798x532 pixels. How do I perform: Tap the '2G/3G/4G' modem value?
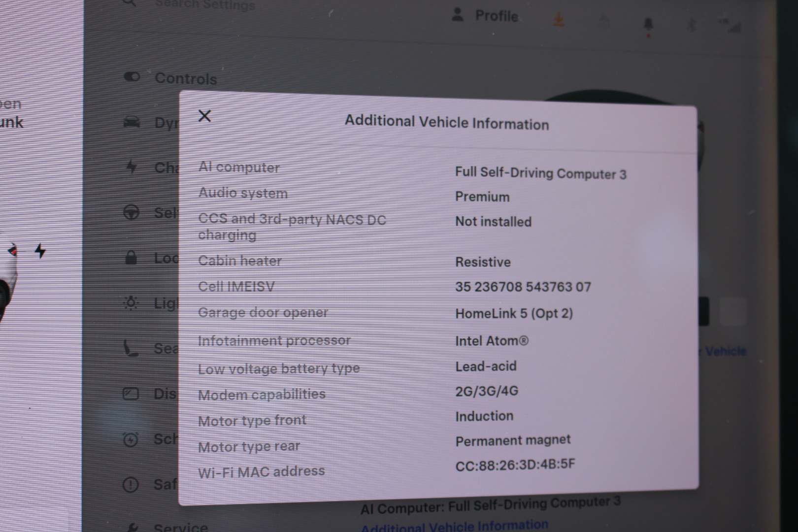point(487,391)
